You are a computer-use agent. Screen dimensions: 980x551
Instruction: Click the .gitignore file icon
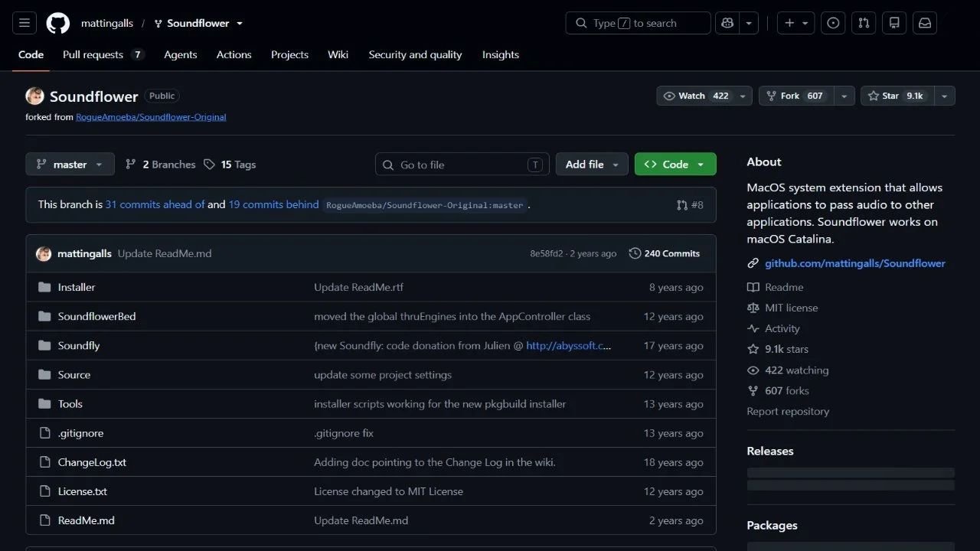[44, 433]
